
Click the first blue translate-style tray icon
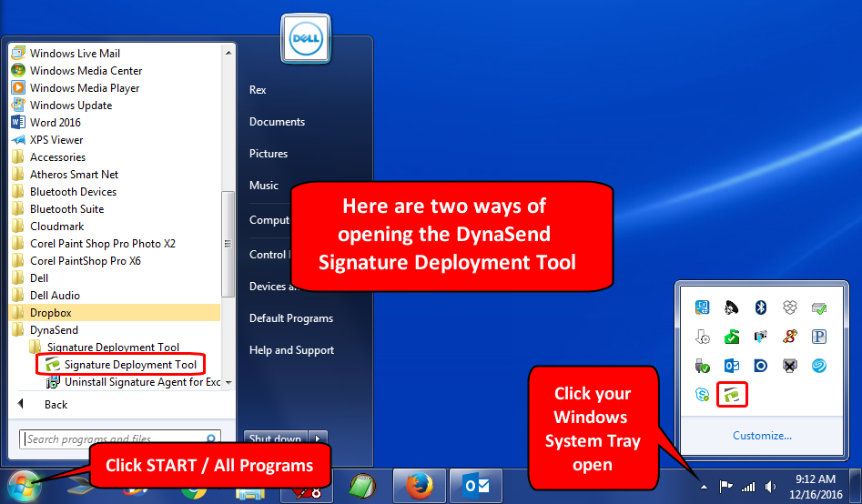click(x=702, y=307)
